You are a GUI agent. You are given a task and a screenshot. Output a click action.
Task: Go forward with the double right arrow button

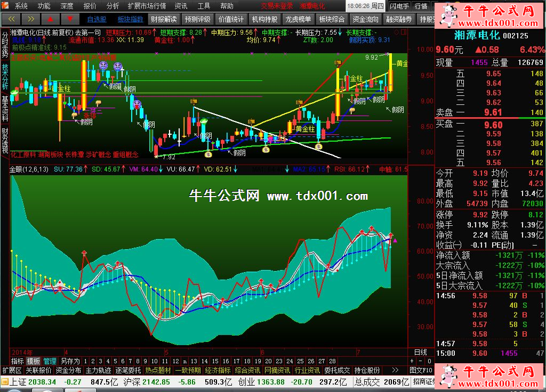pos(30,19)
